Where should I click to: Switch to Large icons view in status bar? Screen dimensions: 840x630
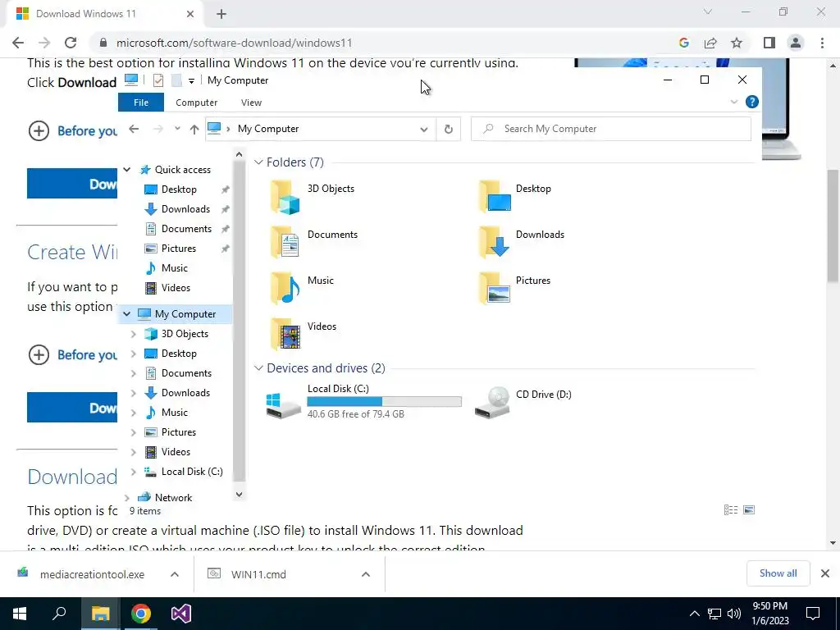[749, 510]
